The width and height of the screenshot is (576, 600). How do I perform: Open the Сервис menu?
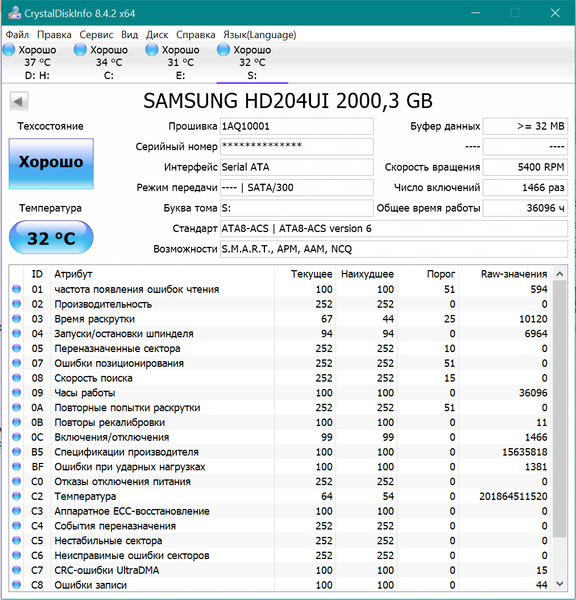tap(96, 35)
